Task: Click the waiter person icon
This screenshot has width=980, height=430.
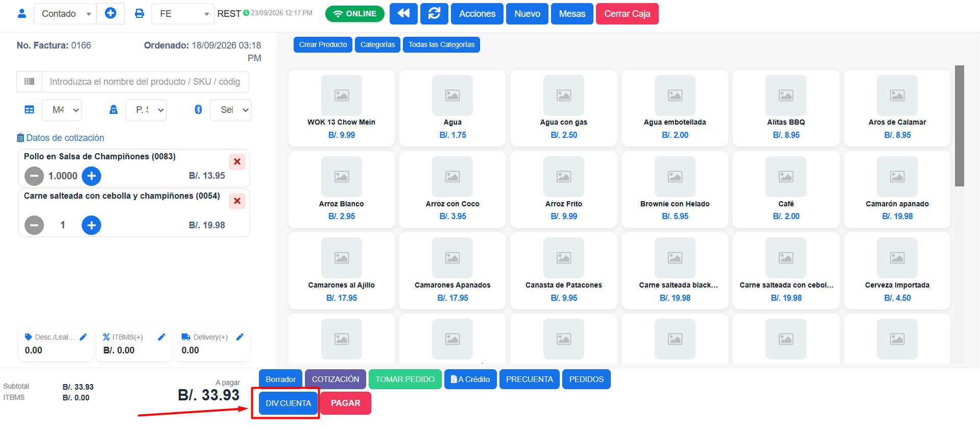Action: [x=113, y=110]
